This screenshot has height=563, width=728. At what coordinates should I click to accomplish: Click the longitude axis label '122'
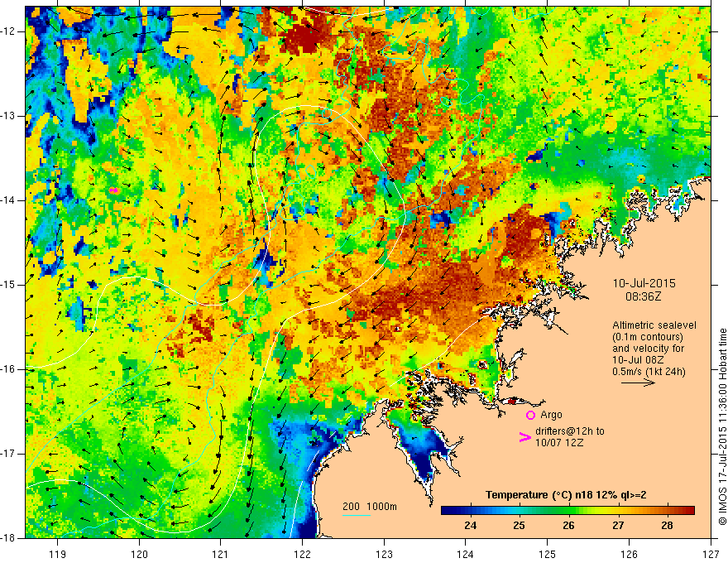click(302, 554)
